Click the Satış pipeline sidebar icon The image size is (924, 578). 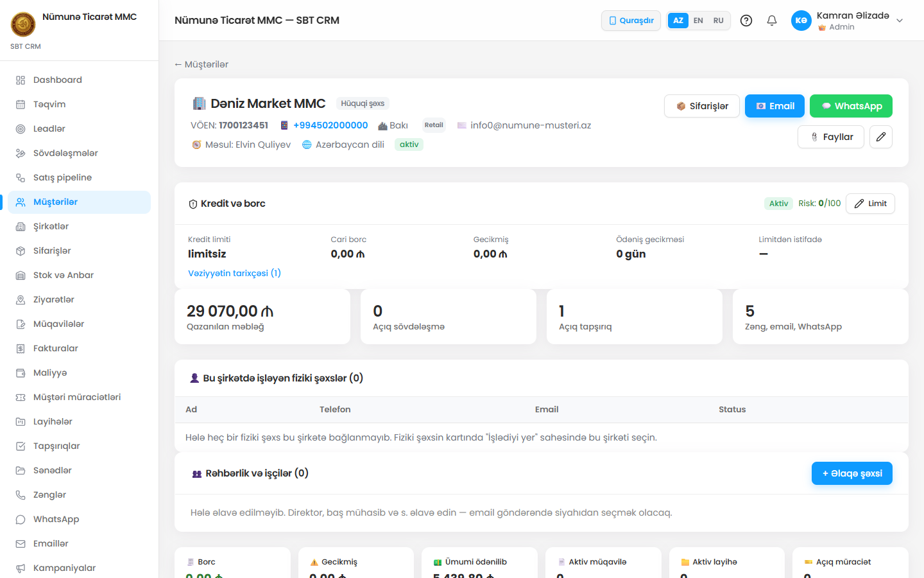[21, 178]
